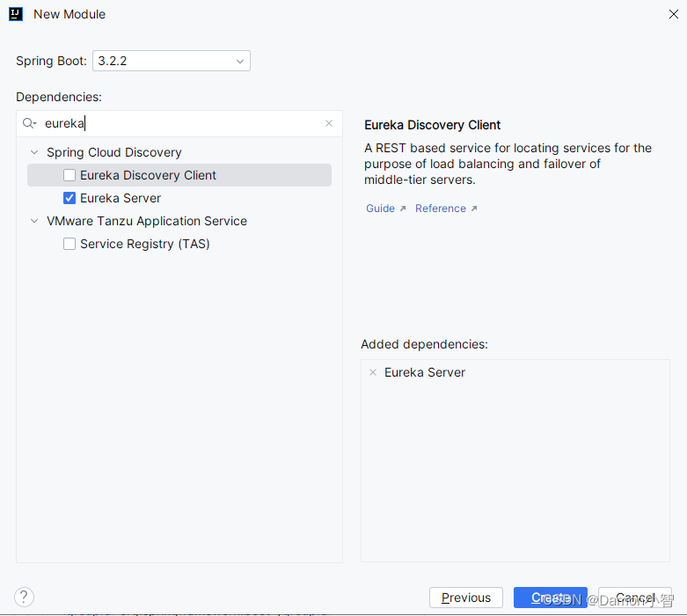
Task: Select the Service Registry (TAS) label
Action: 145,244
